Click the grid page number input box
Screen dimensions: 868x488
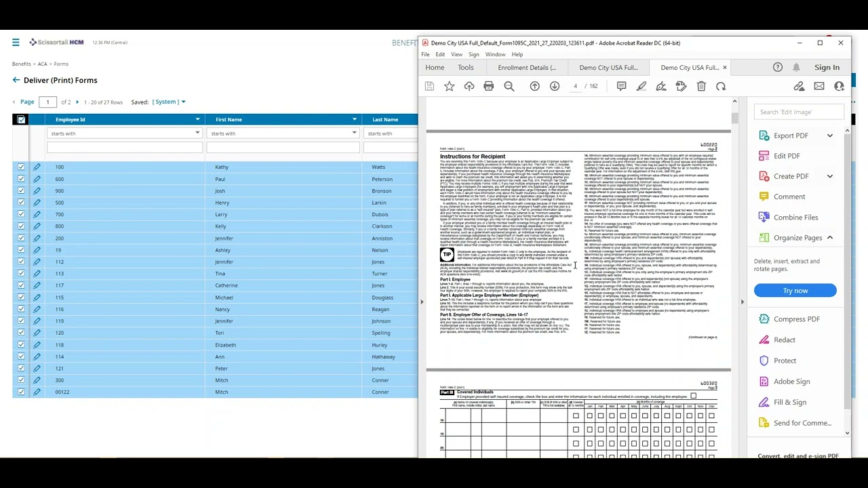(x=47, y=102)
